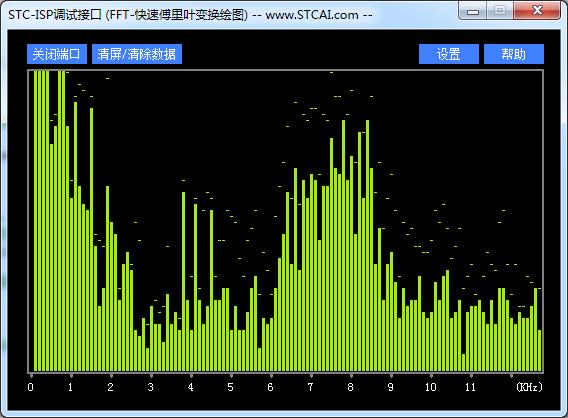Close the STC-ISP FFT window
The height and width of the screenshot is (418, 568).
[x=537, y=11]
